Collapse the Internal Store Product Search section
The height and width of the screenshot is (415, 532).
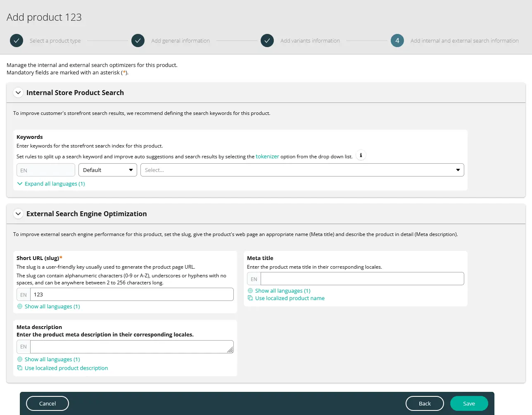pyautogui.click(x=18, y=93)
